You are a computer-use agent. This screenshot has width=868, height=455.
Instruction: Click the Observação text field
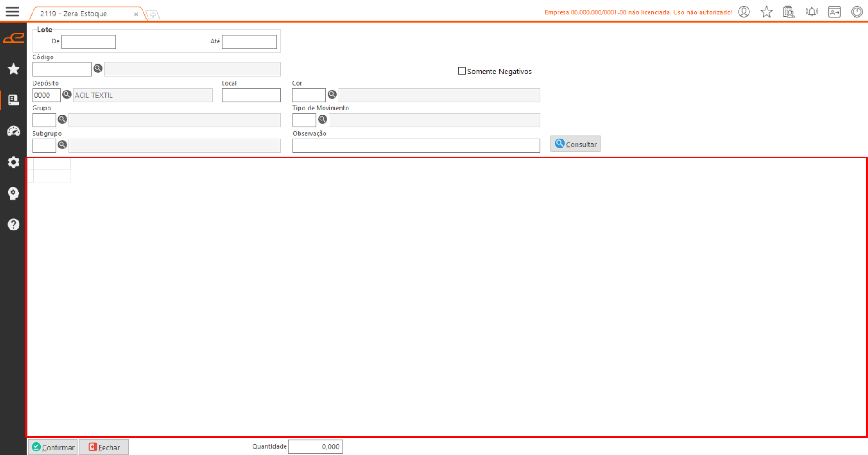pos(416,145)
